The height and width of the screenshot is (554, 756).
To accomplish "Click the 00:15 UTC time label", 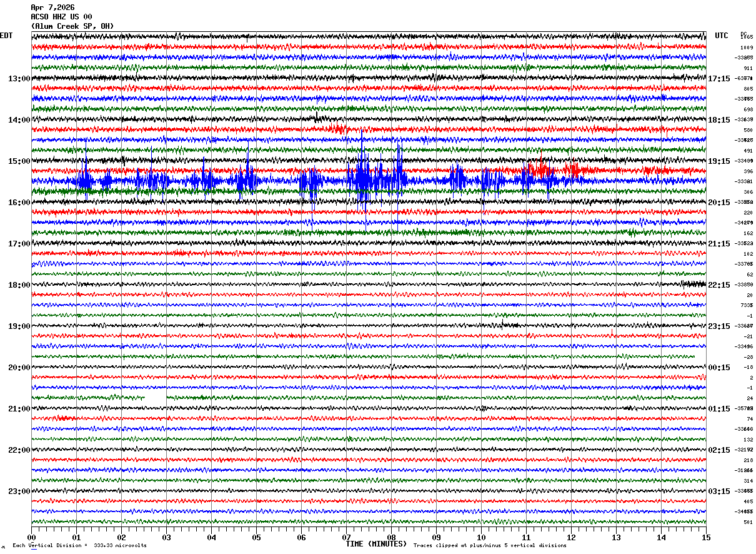I will (719, 368).
